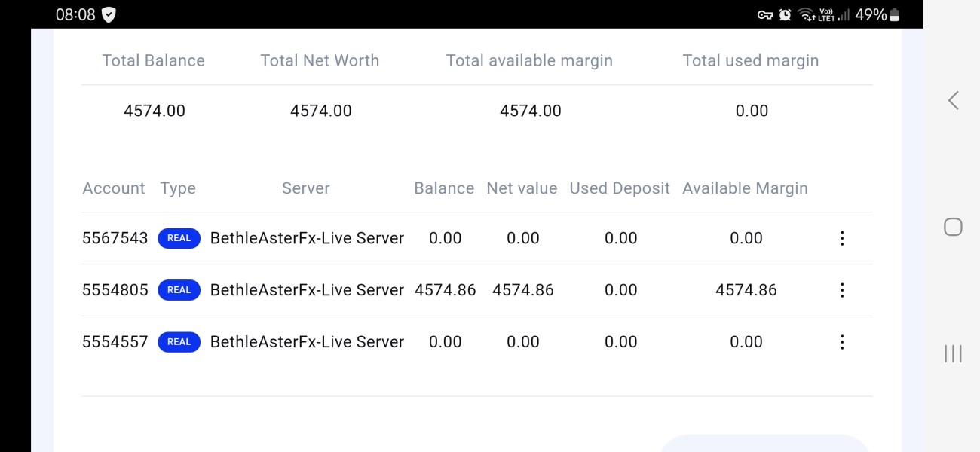
Task: Tap the VPN key status icon
Action: 765,14
